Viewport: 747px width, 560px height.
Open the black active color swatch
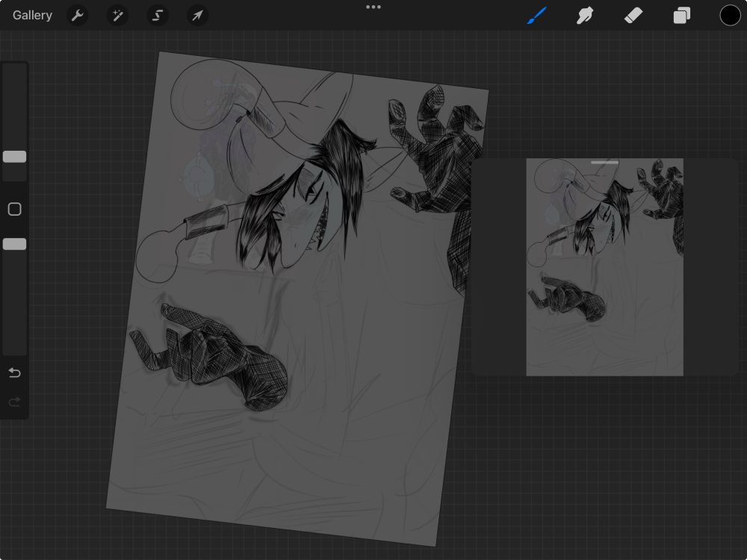[730, 15]
